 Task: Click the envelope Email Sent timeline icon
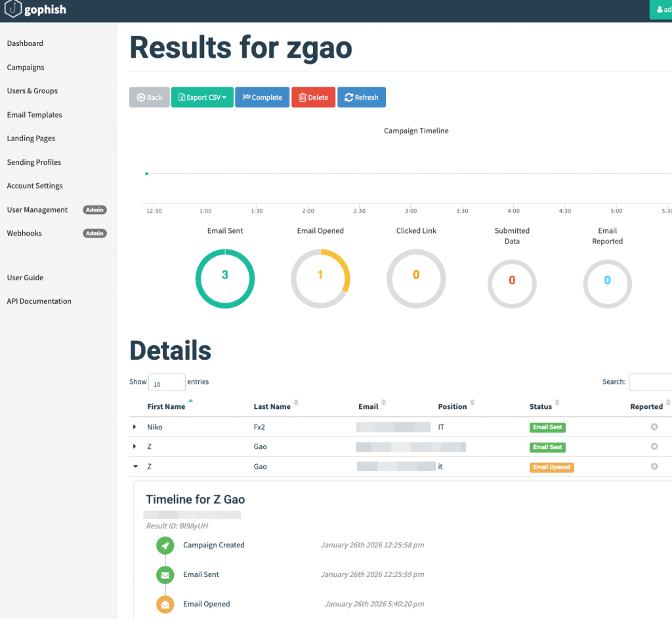(165, 575)
